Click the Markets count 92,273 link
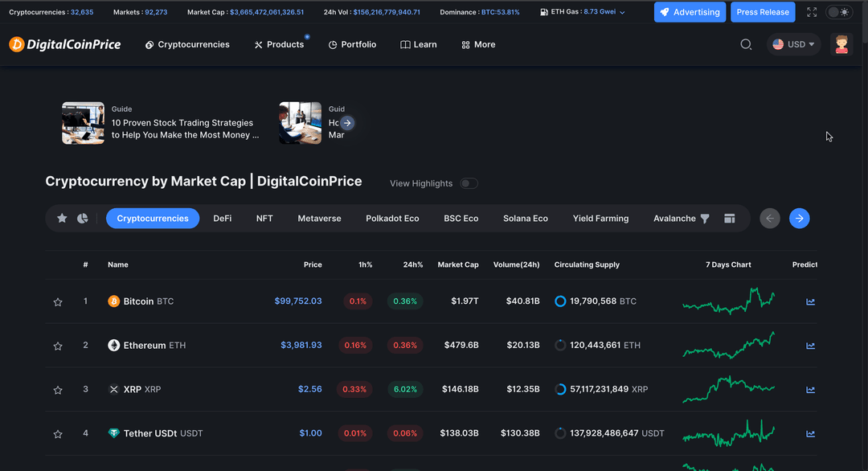The width and height of the screenshot is (868, 471). (x=156, y=12)
